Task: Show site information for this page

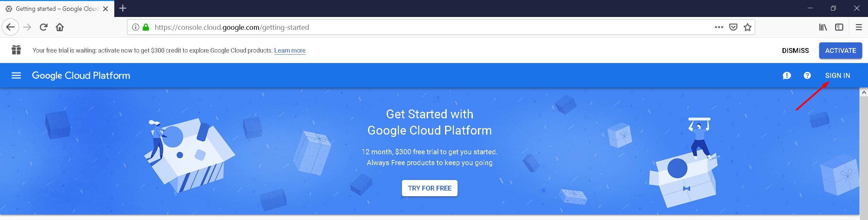Action: [135, 27]
